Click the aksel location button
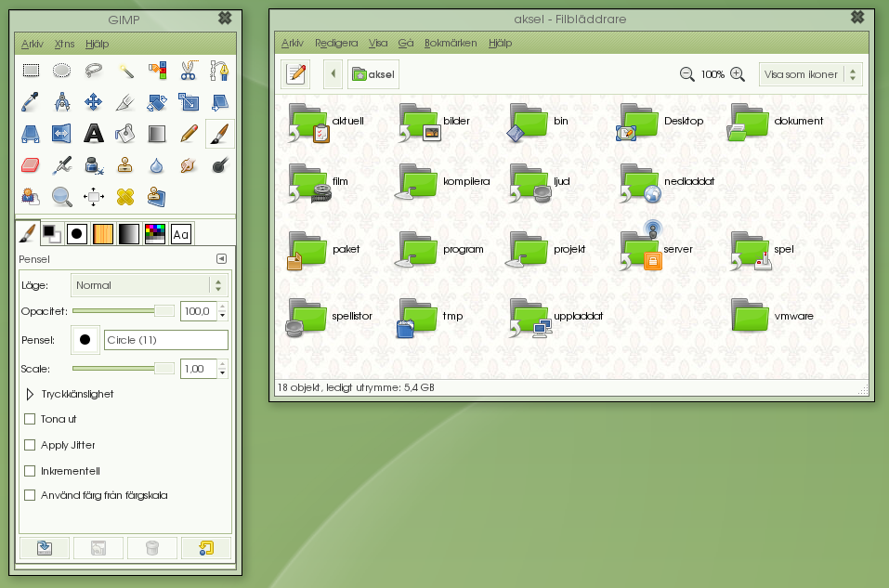 [373, 74]
